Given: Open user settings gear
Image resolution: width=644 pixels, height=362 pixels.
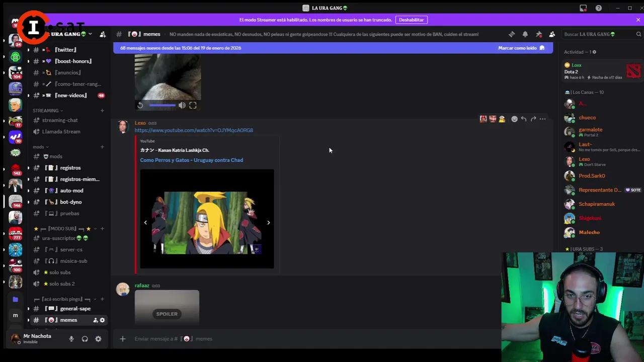Looking at the screenshot, I should pos(98,339).
